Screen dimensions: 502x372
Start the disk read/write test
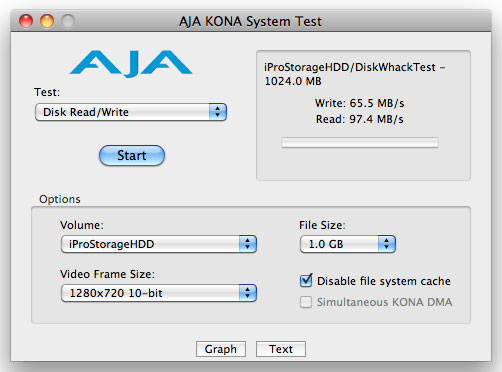(132, 155)
